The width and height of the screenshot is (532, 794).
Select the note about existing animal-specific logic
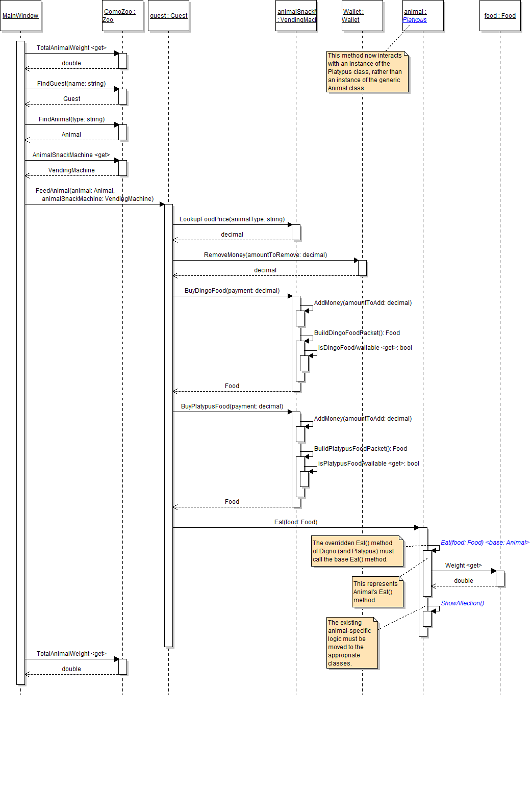point(352,643)
